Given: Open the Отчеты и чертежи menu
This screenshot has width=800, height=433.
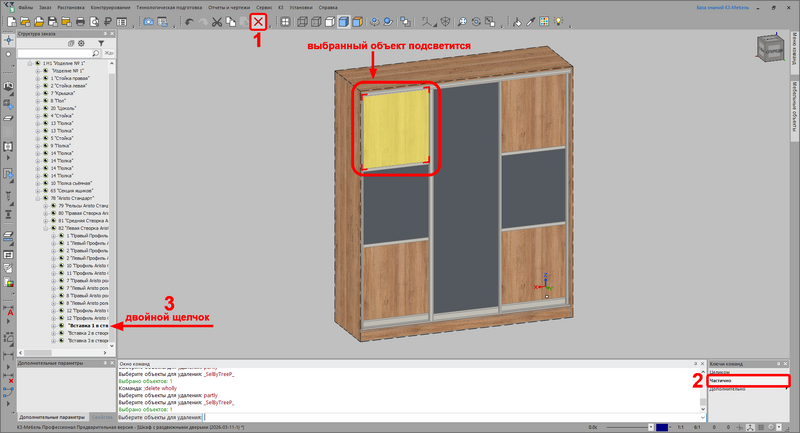Looking at the screenshot, I should [229, 8].
